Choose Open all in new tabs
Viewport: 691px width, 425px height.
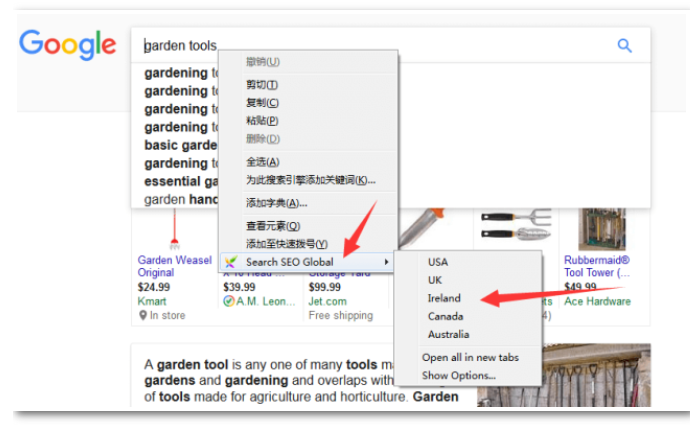(x=470, y=358)
